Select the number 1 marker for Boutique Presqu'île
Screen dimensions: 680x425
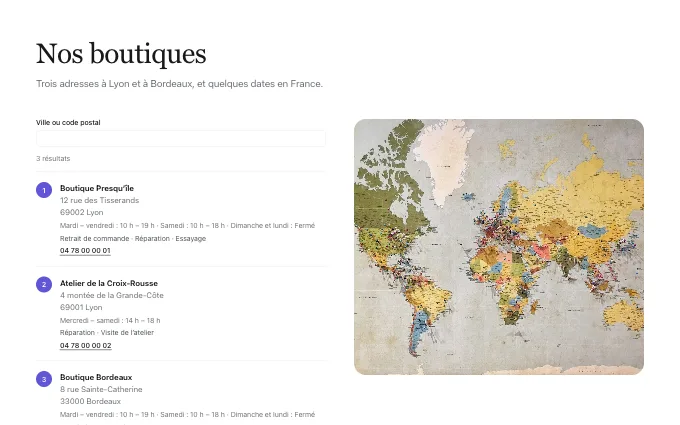coord(44,190)
